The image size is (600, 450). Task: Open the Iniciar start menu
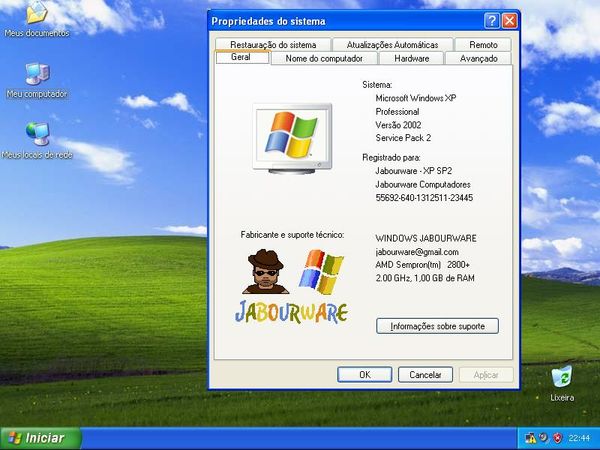tap(41, 438)
